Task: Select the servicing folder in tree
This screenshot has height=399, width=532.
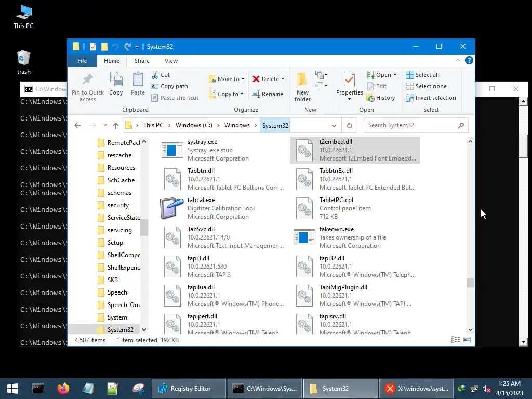Action: [119, 230]
